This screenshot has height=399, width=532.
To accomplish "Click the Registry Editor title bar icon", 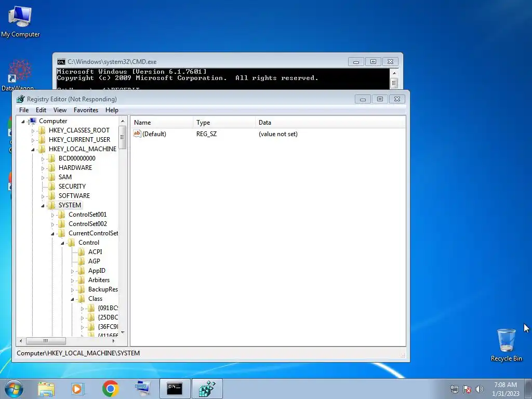I will point(21,99).
